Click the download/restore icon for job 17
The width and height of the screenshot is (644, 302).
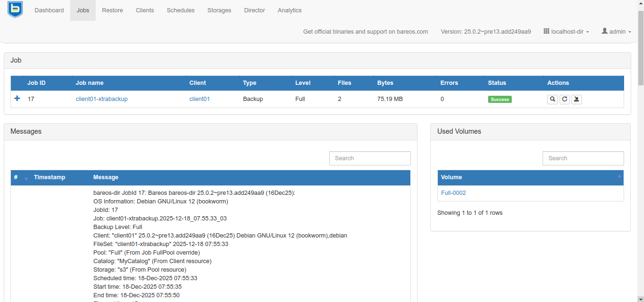(576, 99)
